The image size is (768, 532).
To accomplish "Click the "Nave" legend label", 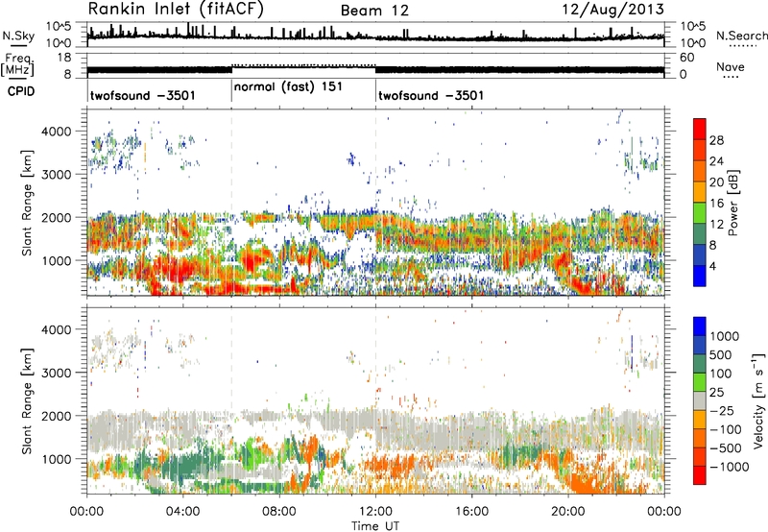I will point(730,66).
